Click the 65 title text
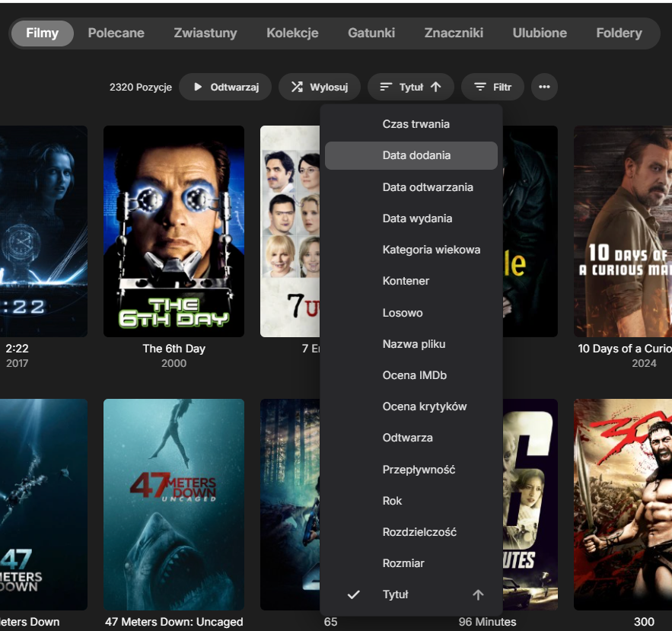 point(330,622)
